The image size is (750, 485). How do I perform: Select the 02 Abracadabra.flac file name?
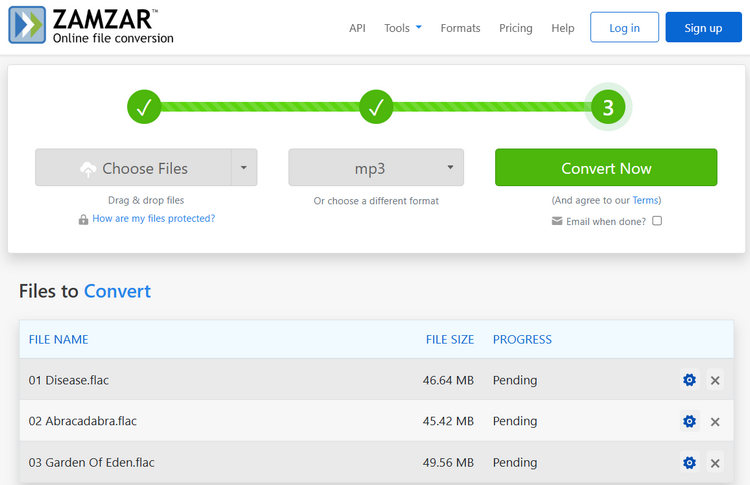click(83, 421)
